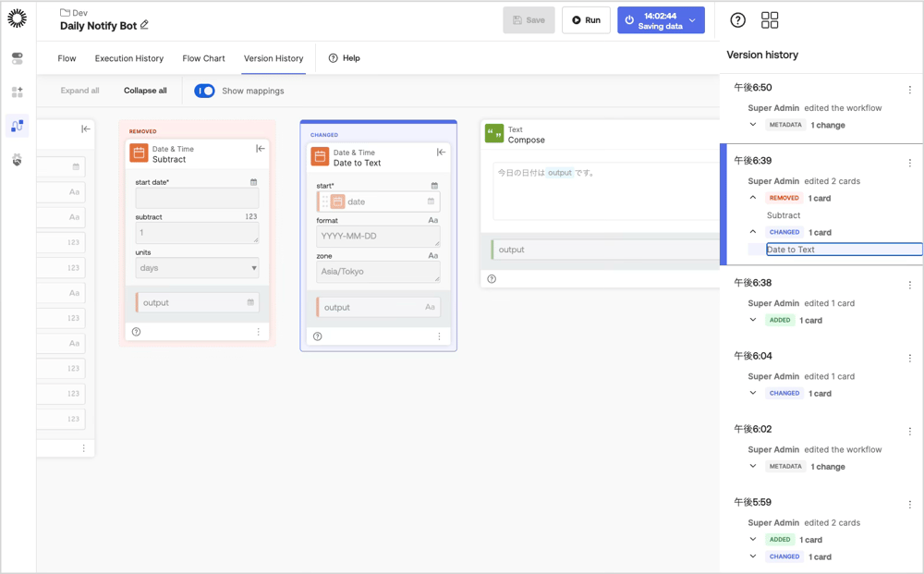Click the Collapse all button
Image resolution: width=924 pixels, height=574 pixels.
[145, 91]
